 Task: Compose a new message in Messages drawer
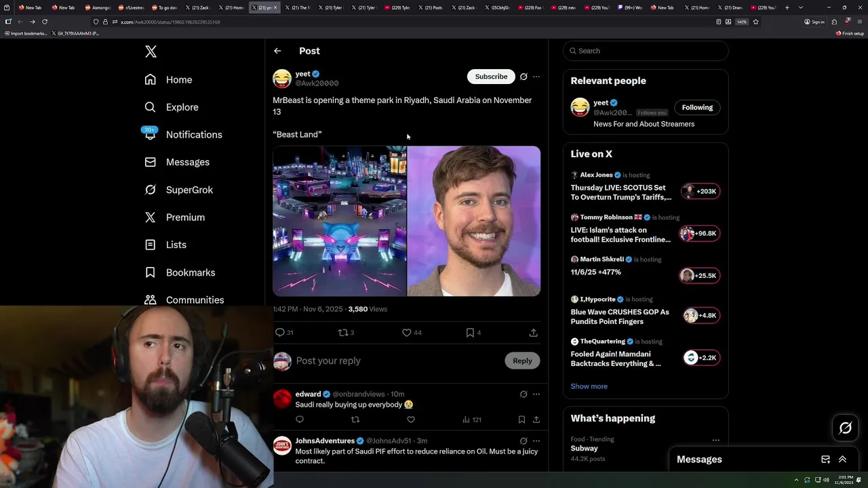point(825,460)
